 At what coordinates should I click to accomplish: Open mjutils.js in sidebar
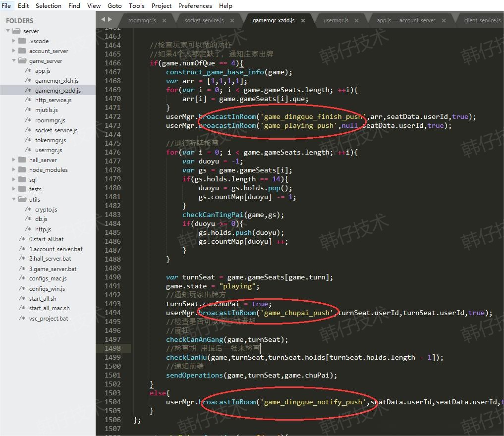[x=47, y=110]
